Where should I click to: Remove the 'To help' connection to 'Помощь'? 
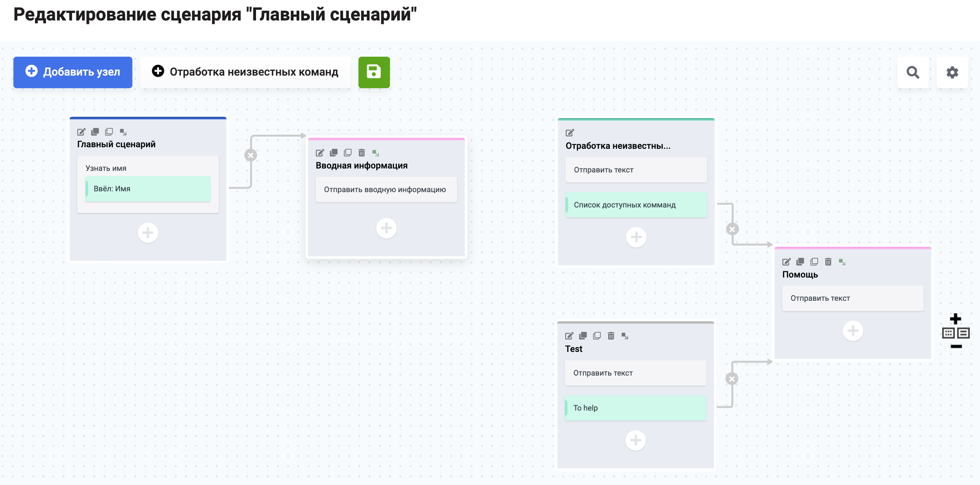(x=732, y=379)
